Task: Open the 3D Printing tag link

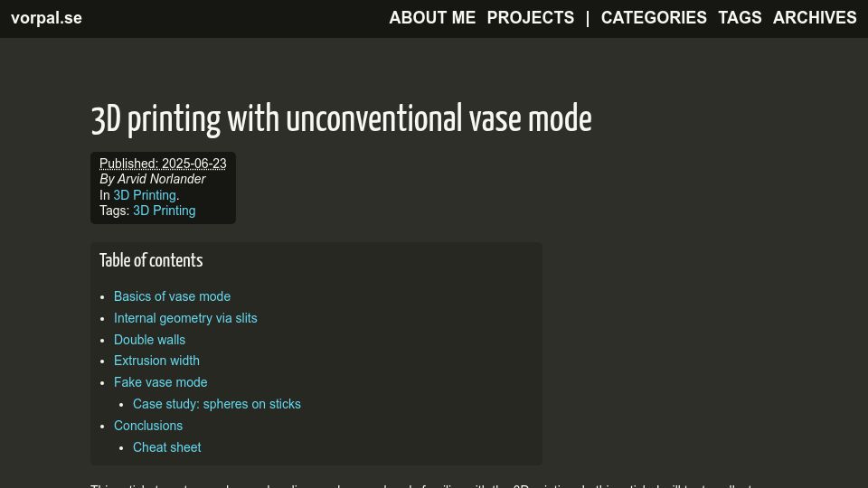Action: tap(165, 211)
